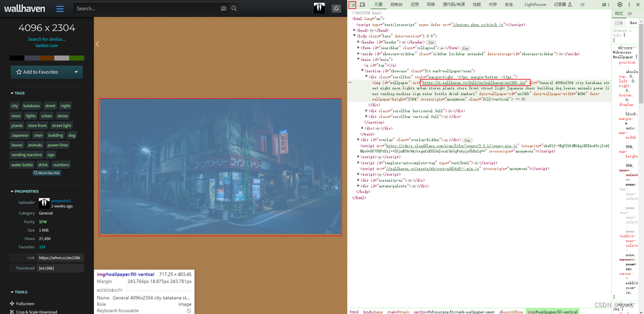Image resolution: width=644 pixels, height=314 pixels.
Task: Open the matomo piwik.js script link
Action: point(478,25)
